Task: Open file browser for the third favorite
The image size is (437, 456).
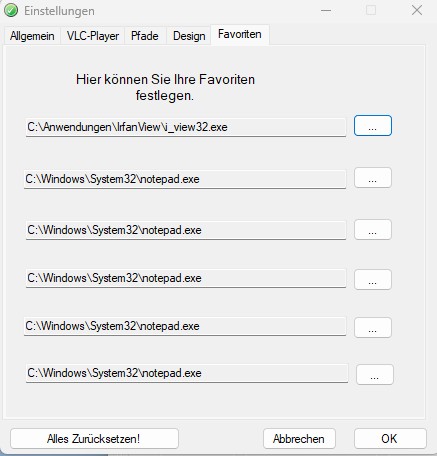Action: pos(373,230)
